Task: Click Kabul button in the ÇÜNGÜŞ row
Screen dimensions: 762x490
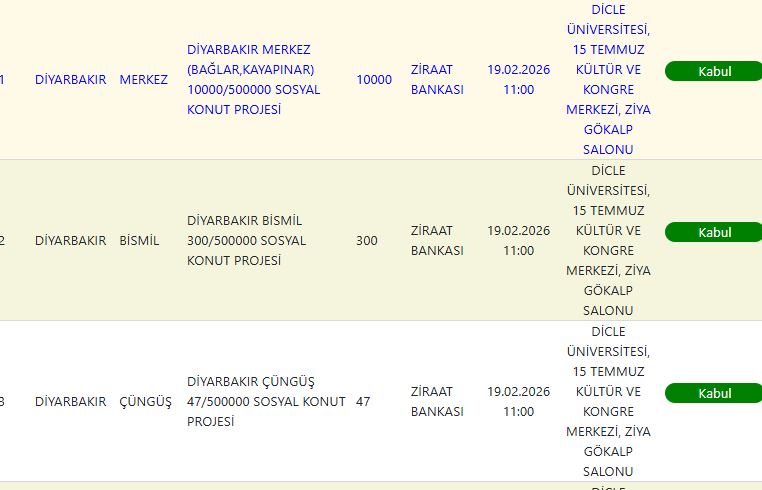Action: pos(713,393)
